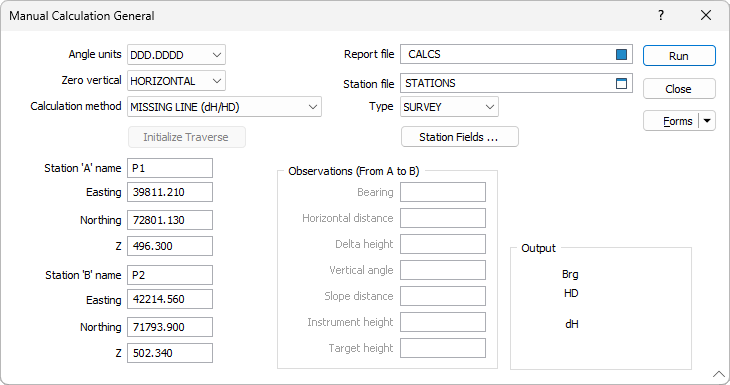730x385 pixels.
Task: Run the manual calculation
Action: point(679,56)
